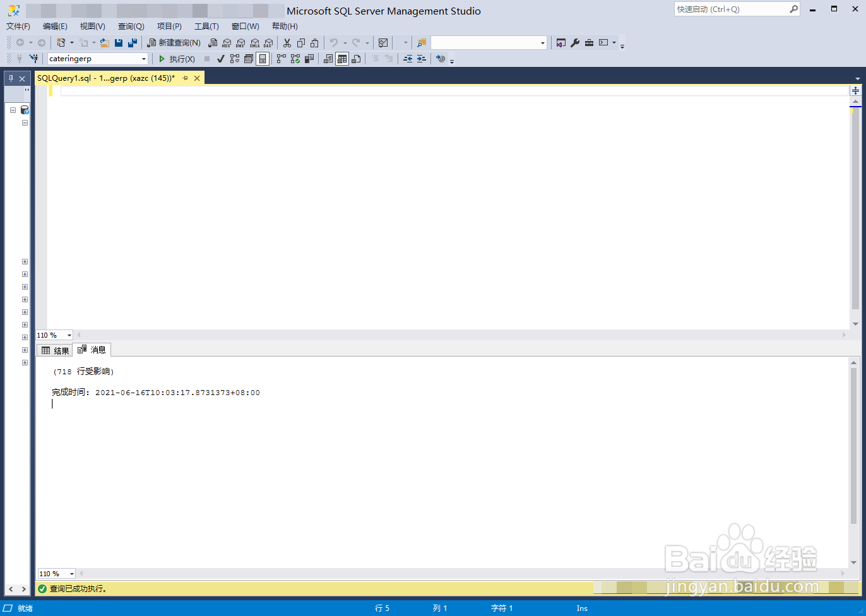
Task: Switch to the 结果 tab
Action: pos(55,350)
